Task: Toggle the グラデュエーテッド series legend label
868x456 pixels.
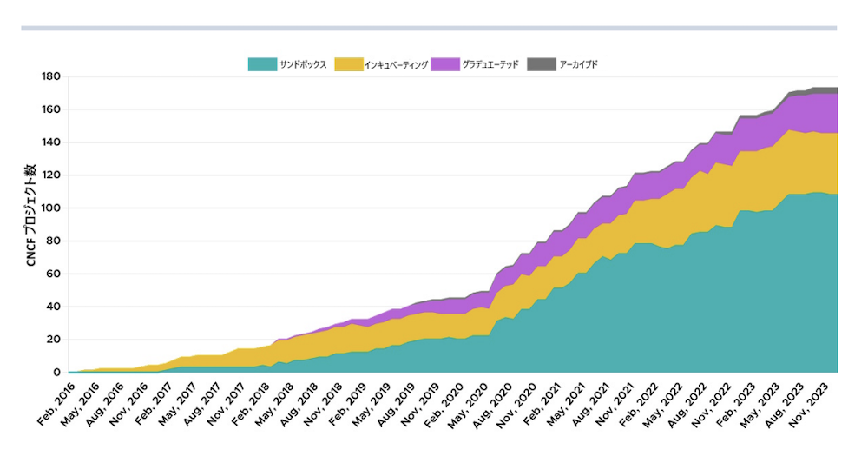Action: click(x=490, y=64)
